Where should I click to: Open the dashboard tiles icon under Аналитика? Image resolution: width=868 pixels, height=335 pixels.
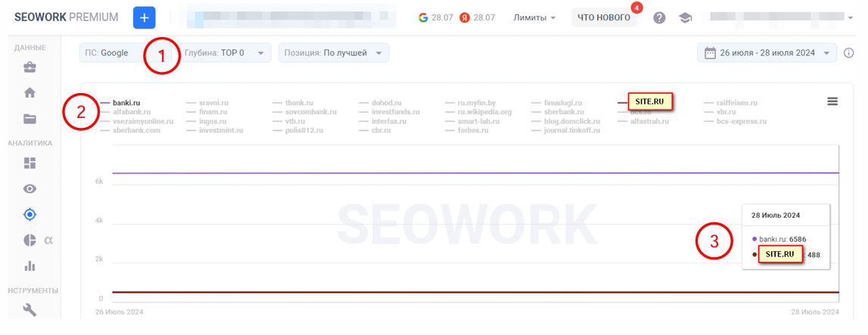click(30, 163)
